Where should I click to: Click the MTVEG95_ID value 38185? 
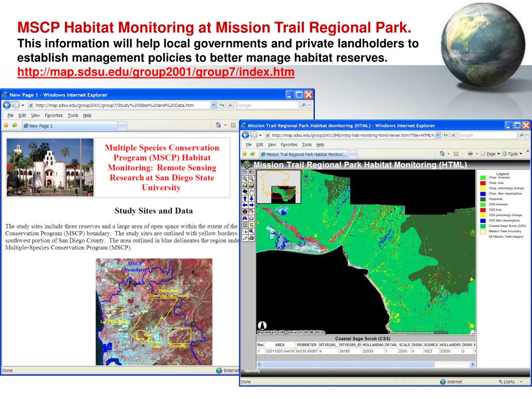pos(344,351)
